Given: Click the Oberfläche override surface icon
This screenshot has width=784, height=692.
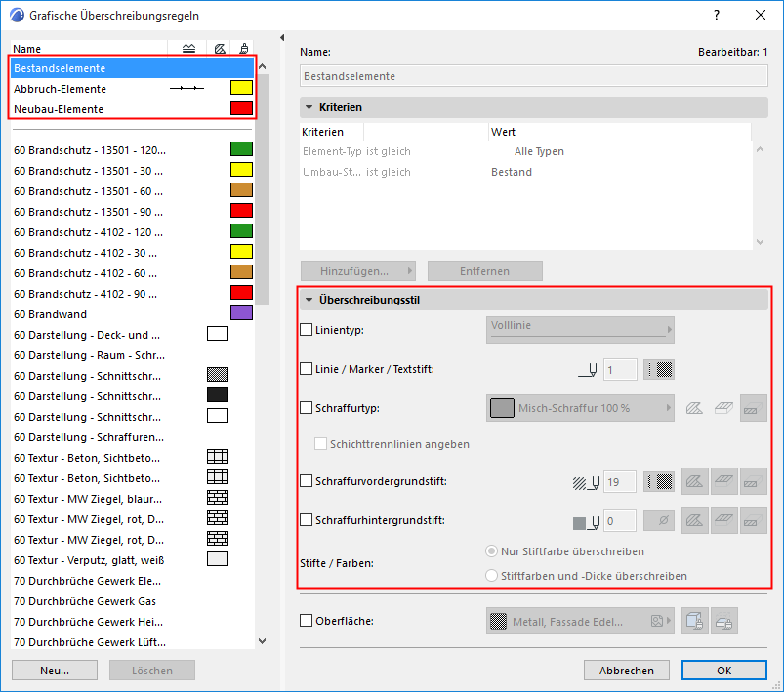Looking at the screenshot, I should tap(694, 621).
